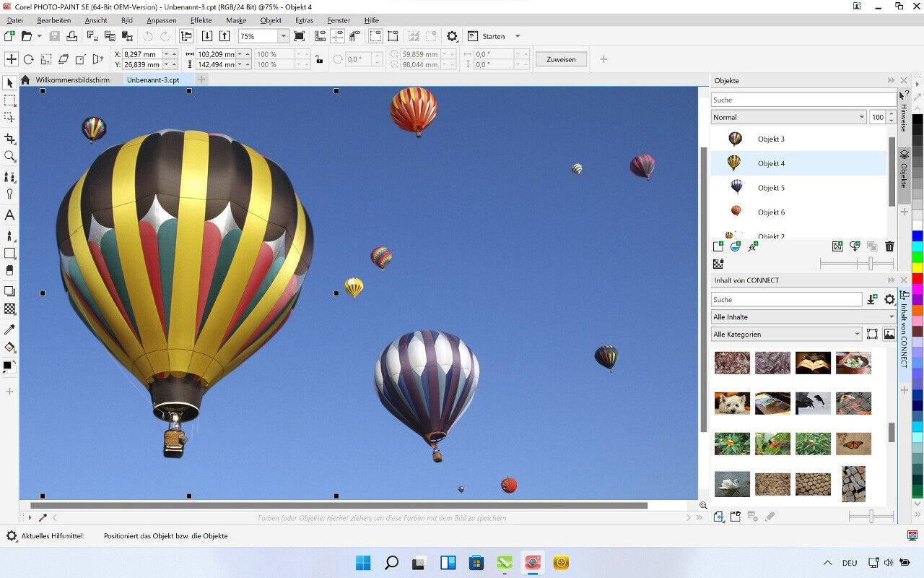Screen dimensions: 924x578
Task: Switch to Willkommensbildschirm tab
Action: (73, 79)
